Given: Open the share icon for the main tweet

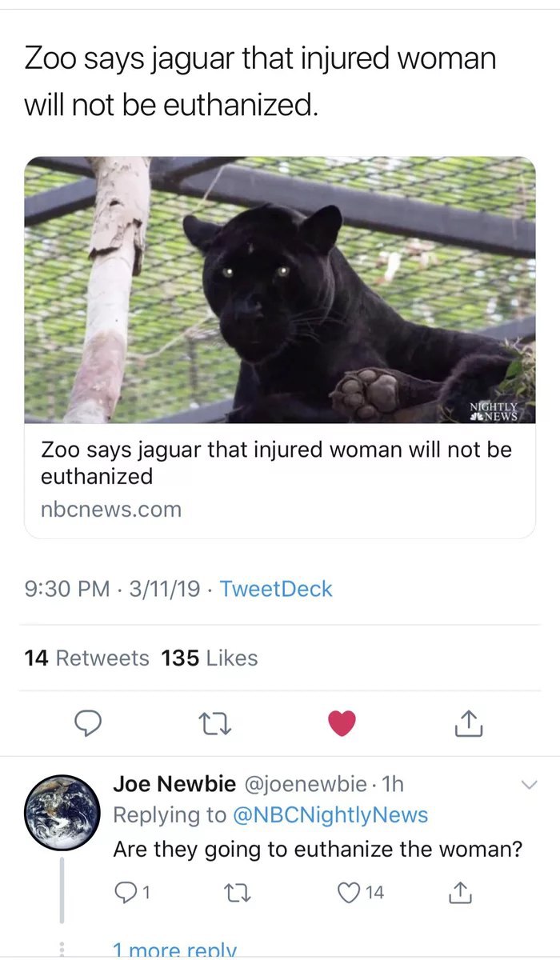Looking at the screenshot, I should 469,722.
